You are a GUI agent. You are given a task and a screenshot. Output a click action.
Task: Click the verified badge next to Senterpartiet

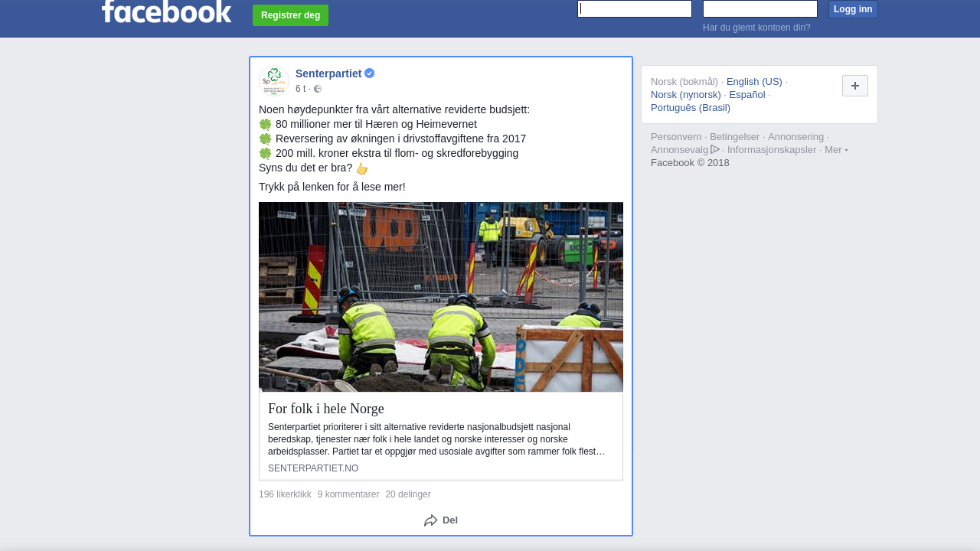point(369,73)
